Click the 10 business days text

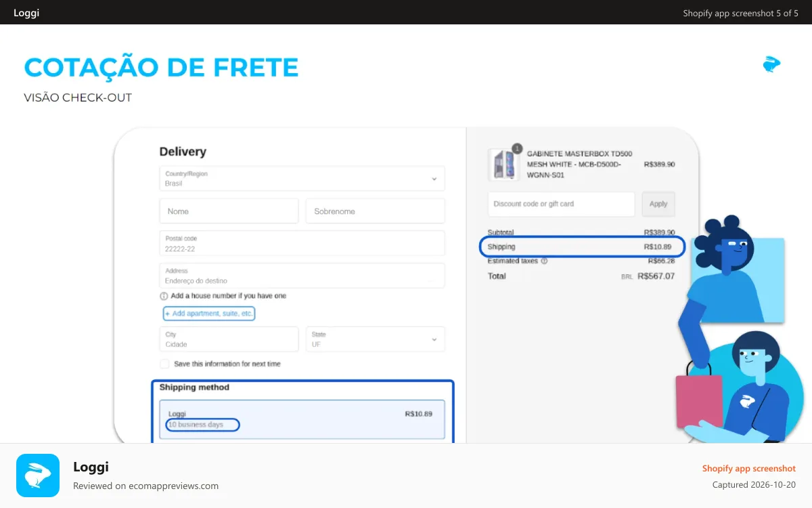196,425
